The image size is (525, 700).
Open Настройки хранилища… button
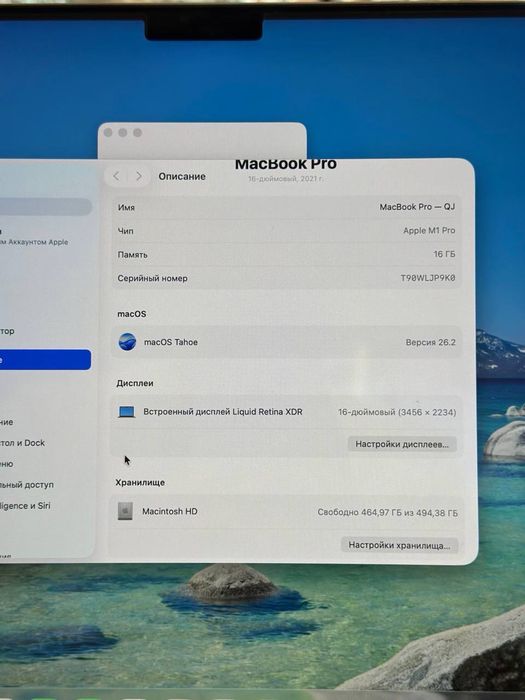pos(400,545)
